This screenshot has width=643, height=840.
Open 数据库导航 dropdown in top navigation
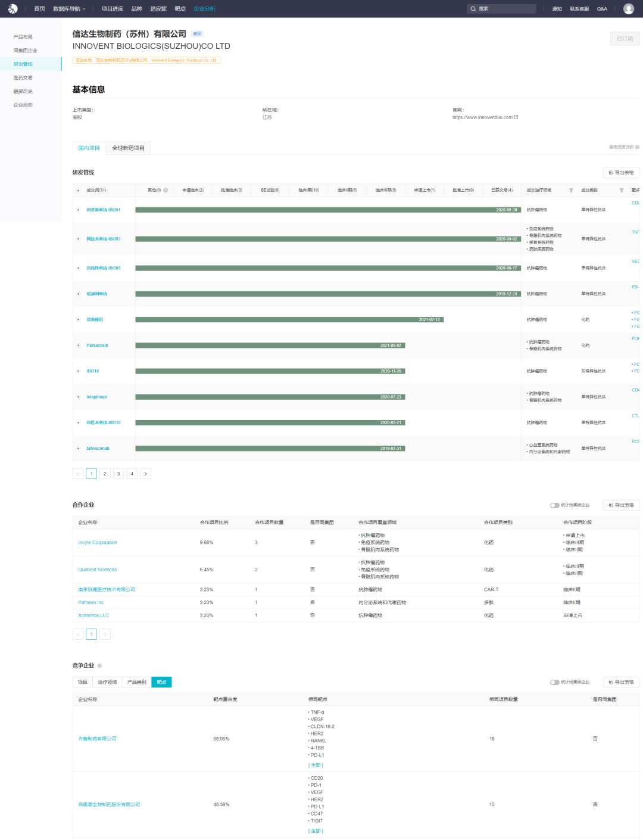point(69,9)
